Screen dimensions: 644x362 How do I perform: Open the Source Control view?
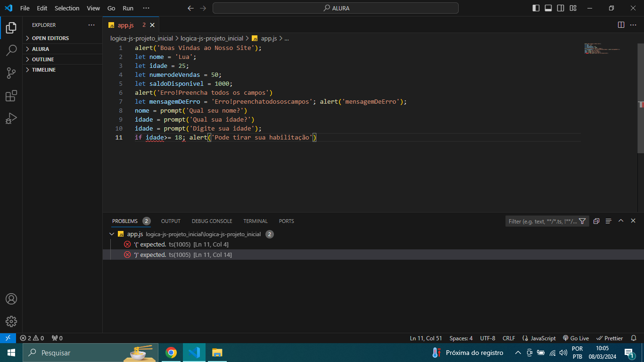(11, 73)
